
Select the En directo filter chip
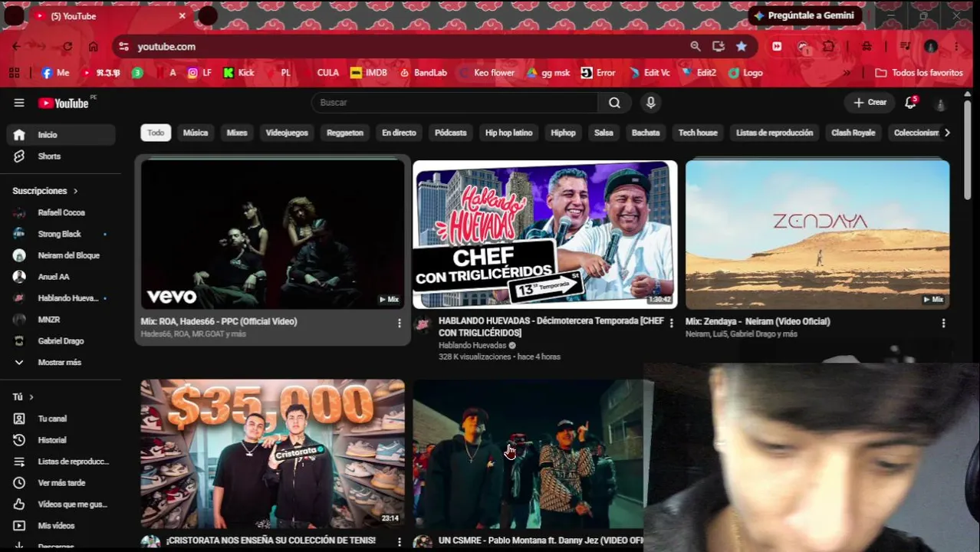click(399, 133)
